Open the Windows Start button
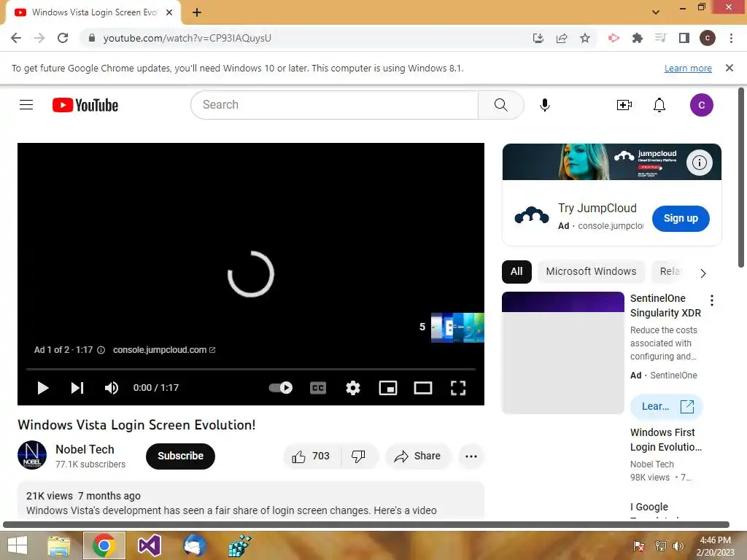The width and height of the screenshot is (747, 560). pos(18,545)
